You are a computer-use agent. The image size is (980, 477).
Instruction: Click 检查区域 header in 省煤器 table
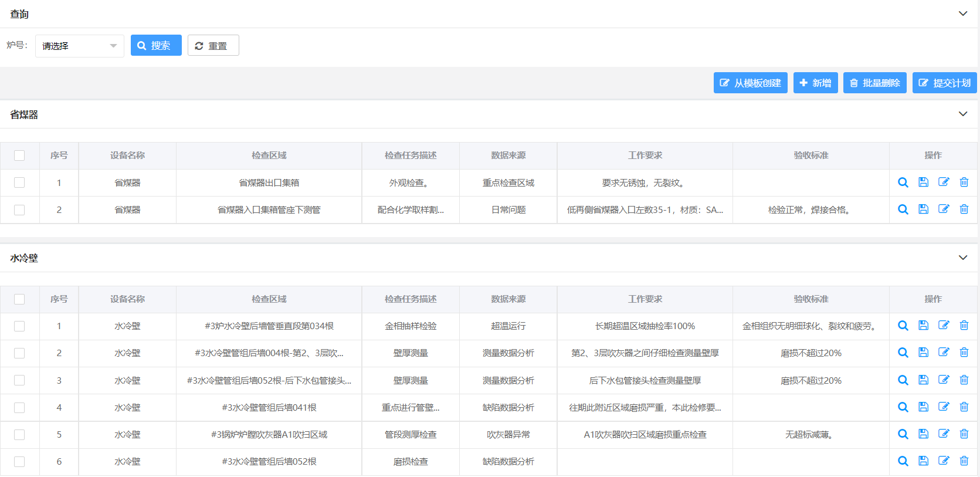[269, 155]
